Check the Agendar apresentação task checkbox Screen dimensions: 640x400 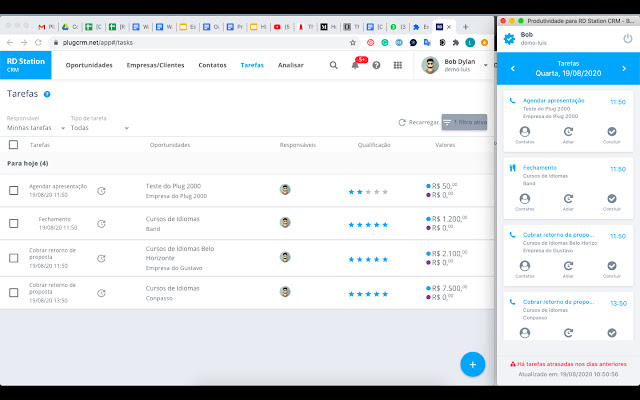tap(14, 190)
